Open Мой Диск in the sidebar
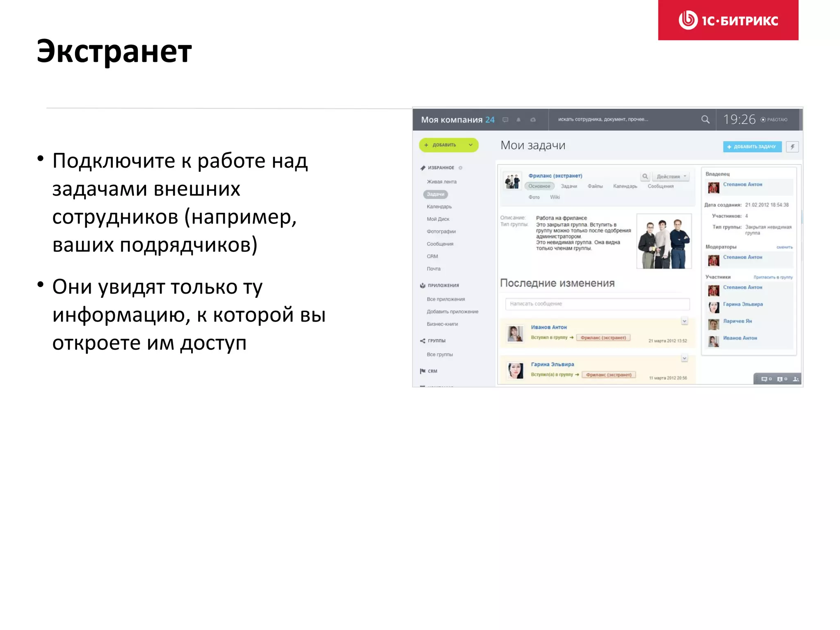 pos(438,219)
